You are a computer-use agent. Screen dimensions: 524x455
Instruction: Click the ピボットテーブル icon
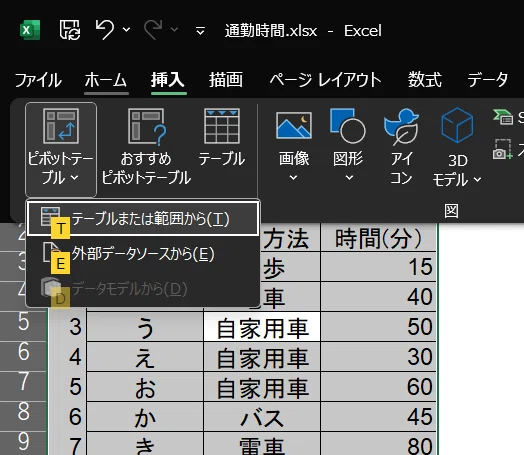(x=61, y=126)
